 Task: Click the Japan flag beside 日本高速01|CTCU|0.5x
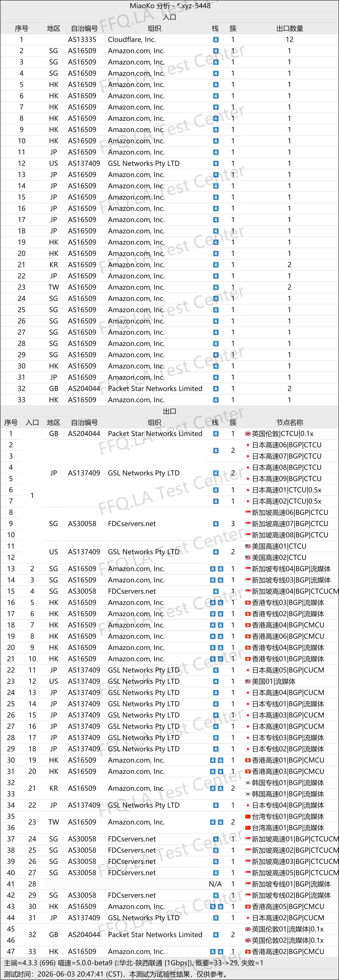click(248, 490)
